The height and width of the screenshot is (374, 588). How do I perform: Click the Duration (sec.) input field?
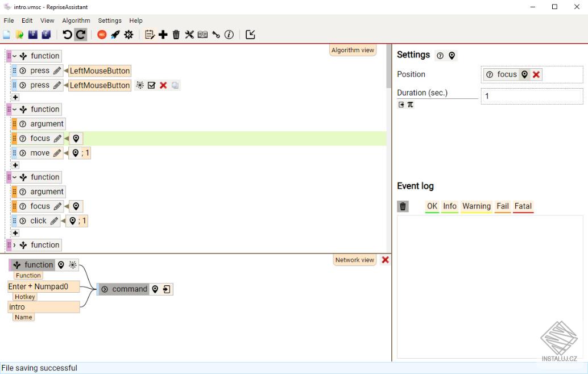coord(532,96)
